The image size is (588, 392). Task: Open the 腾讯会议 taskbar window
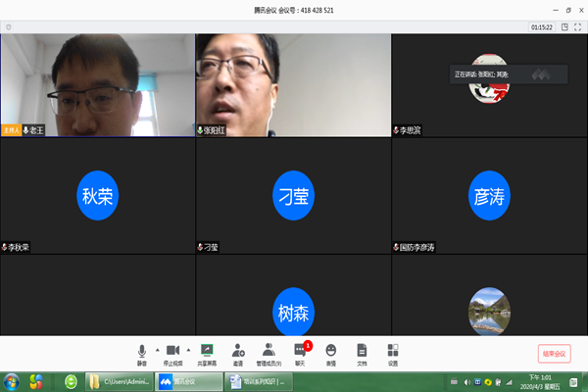[189, 382]
